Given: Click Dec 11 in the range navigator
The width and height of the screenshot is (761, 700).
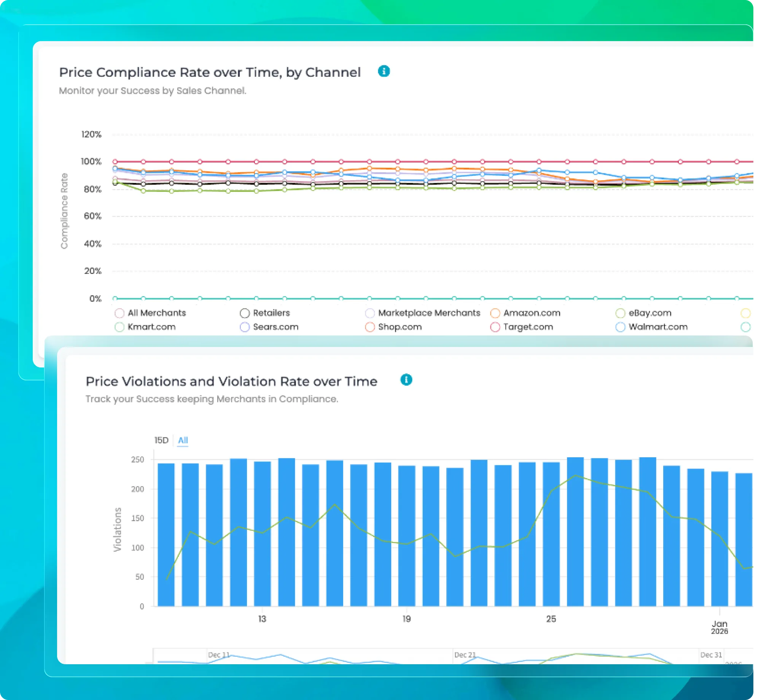Looking at the screenshot, I should 219,655.
